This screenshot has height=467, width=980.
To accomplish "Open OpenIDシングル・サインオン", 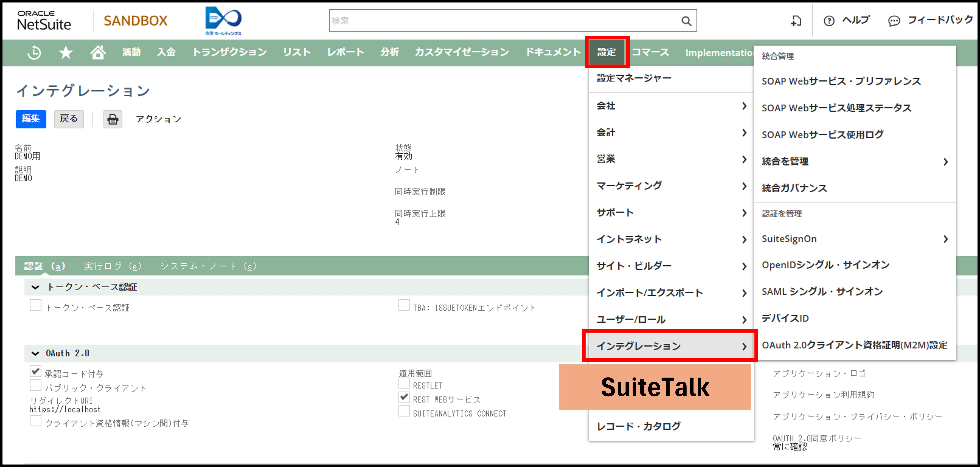I will [x=826, y=265].
